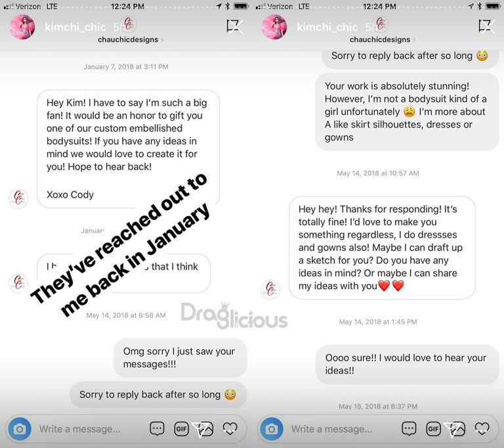Tap chauchicdesigns avatar beside 'Xoxo Cody' message
Image resolution: width=504 pixels, height=448 pixels.
coord(18,198)
